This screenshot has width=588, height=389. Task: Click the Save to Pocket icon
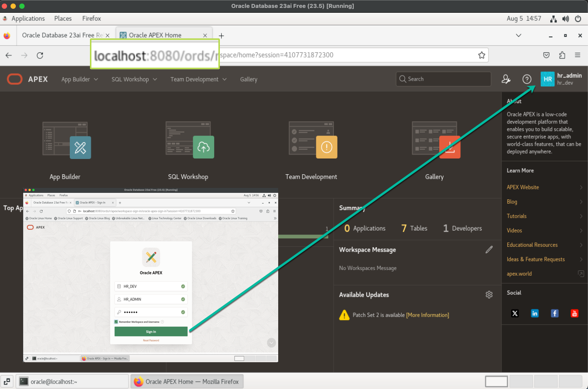(546, 55)
